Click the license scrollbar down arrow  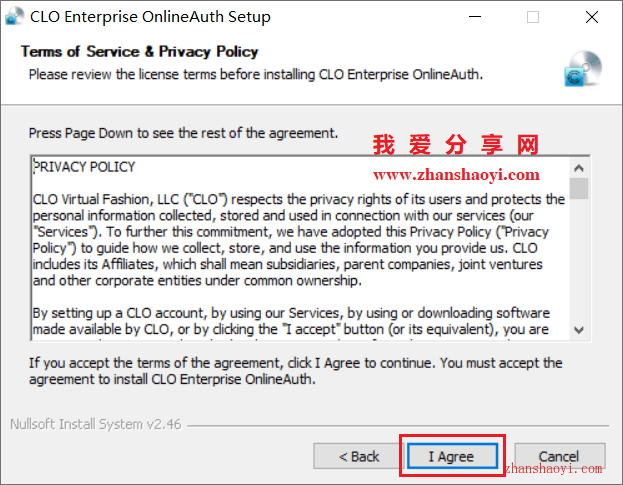click(579, 330)
